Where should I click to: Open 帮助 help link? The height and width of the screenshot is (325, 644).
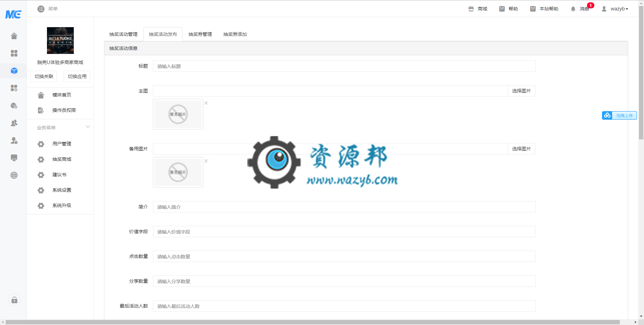(x=508, y=9)
